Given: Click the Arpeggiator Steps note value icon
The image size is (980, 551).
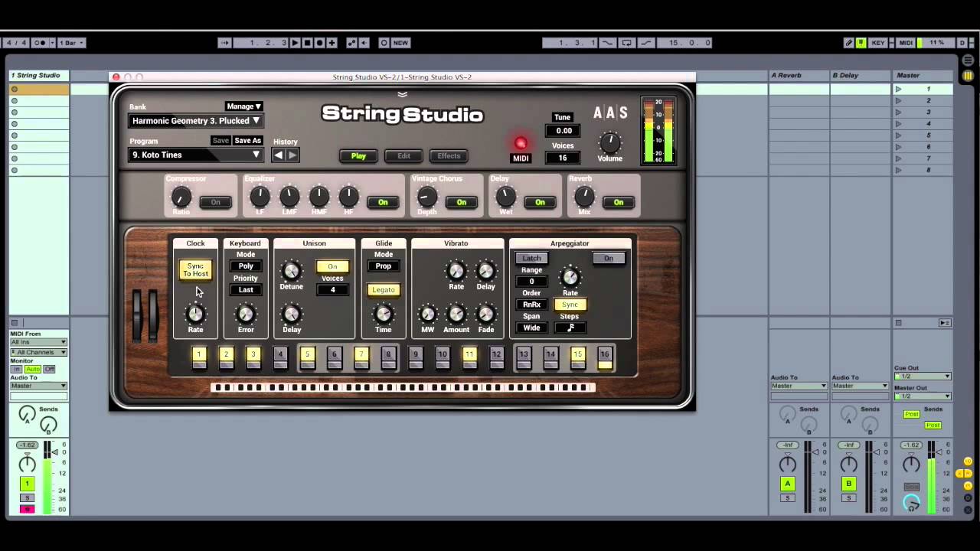Looking at the screenshot, I should point(570,328).
